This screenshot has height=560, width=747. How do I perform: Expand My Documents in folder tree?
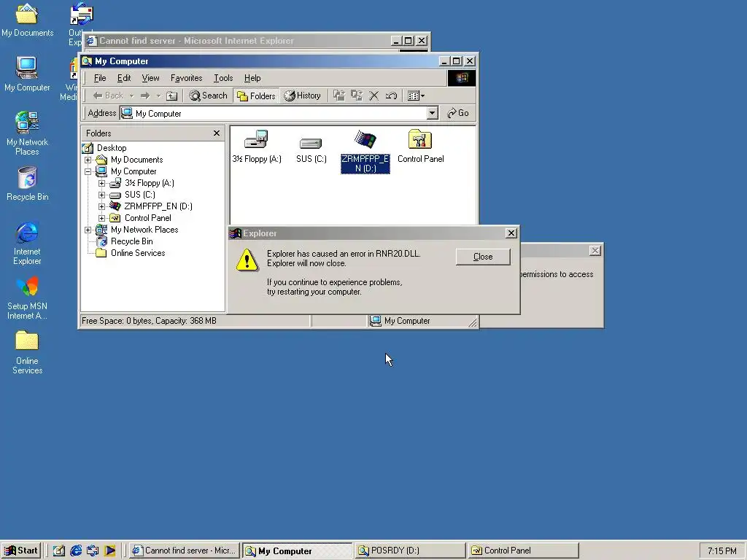pyautogui.click(x=88, y=160)
